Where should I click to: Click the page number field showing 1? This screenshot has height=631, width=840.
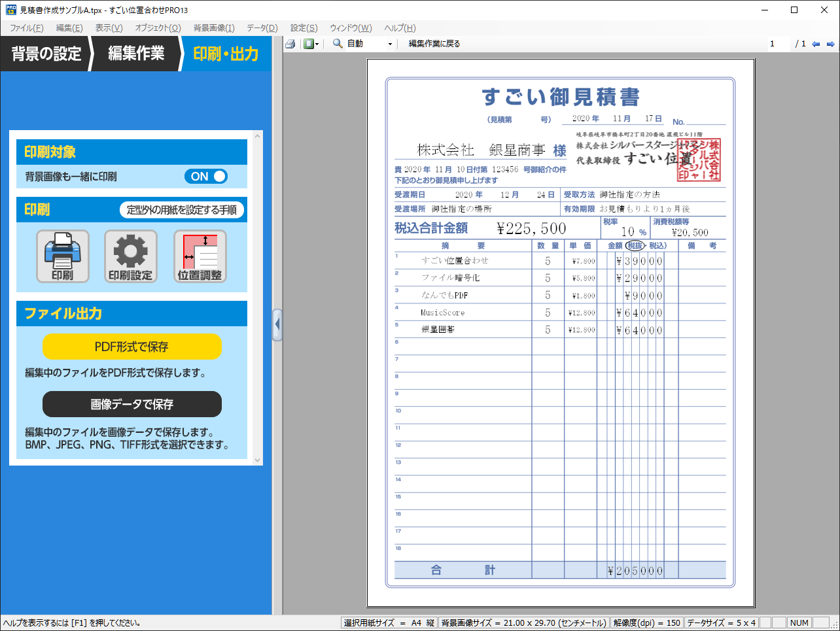coord(779,44)
